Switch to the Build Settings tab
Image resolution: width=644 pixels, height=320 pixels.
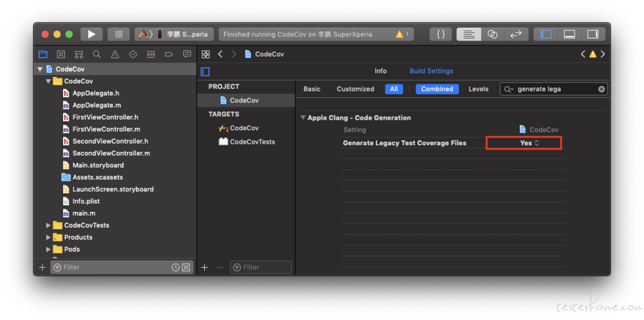coord(431,71)
